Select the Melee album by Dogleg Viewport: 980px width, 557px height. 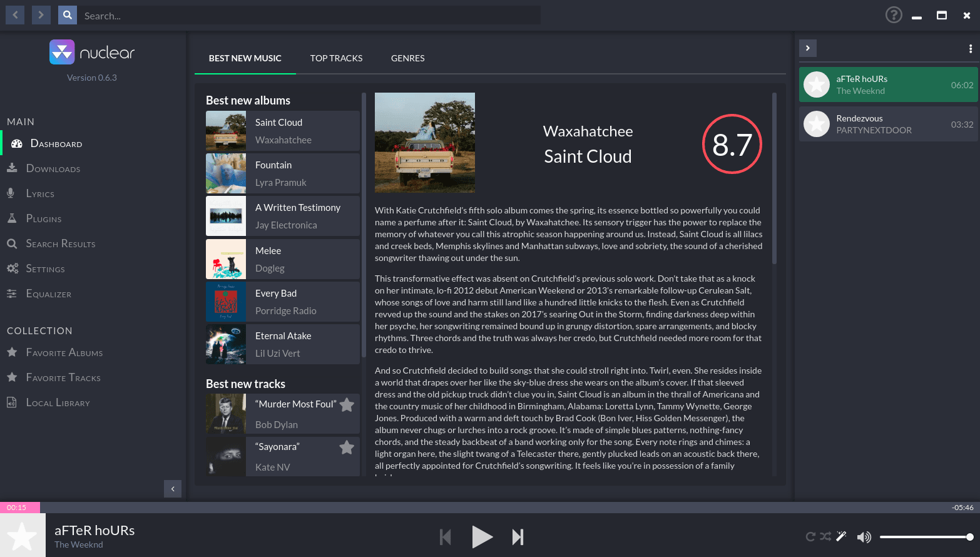(283, 259)
